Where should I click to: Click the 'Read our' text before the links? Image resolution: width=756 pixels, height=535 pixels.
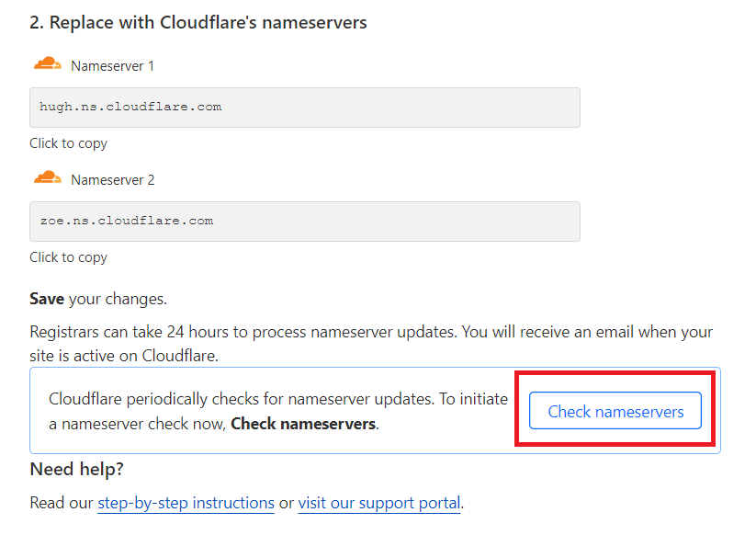62,503
